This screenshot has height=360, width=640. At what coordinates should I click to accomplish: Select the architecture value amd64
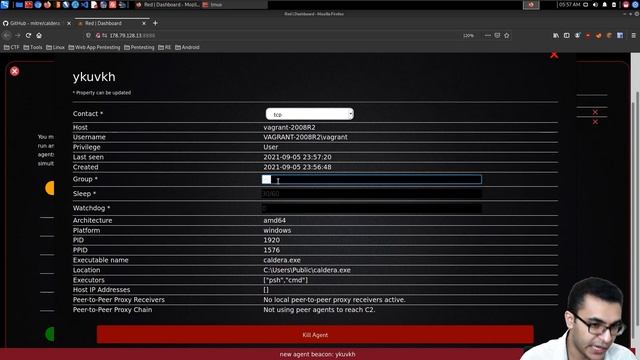tap(274, 220)
